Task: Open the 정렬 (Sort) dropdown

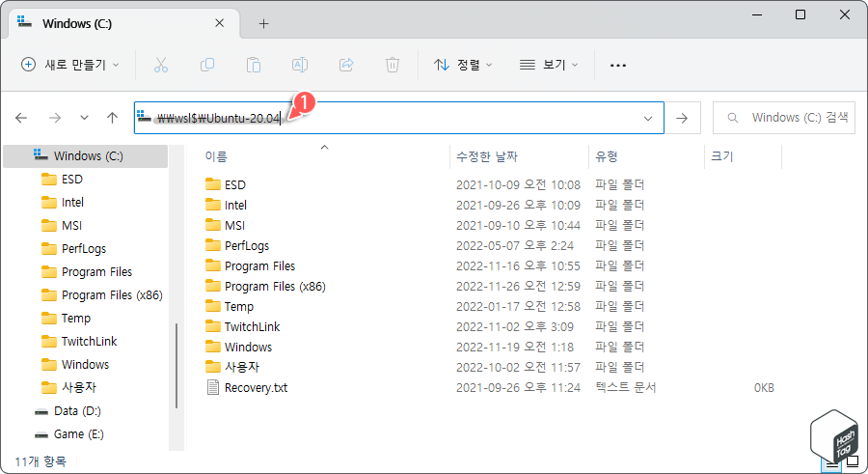Action: tap(463, 65)
